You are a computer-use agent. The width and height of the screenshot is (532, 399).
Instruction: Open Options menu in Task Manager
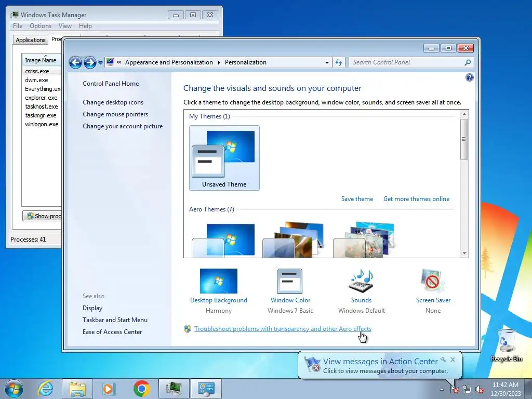point(41,26)
